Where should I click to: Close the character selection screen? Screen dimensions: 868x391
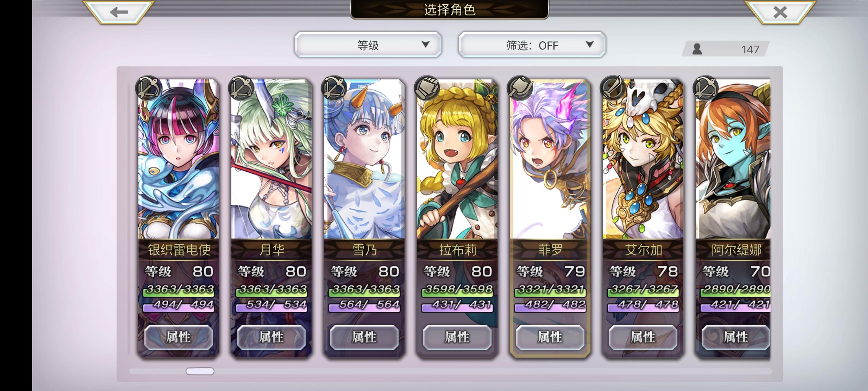click(x=780, y=12)
